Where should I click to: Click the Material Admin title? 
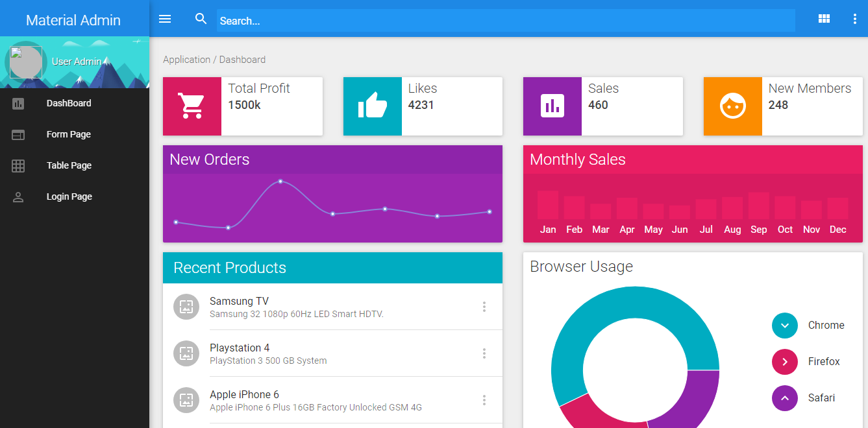click(73, 20)
